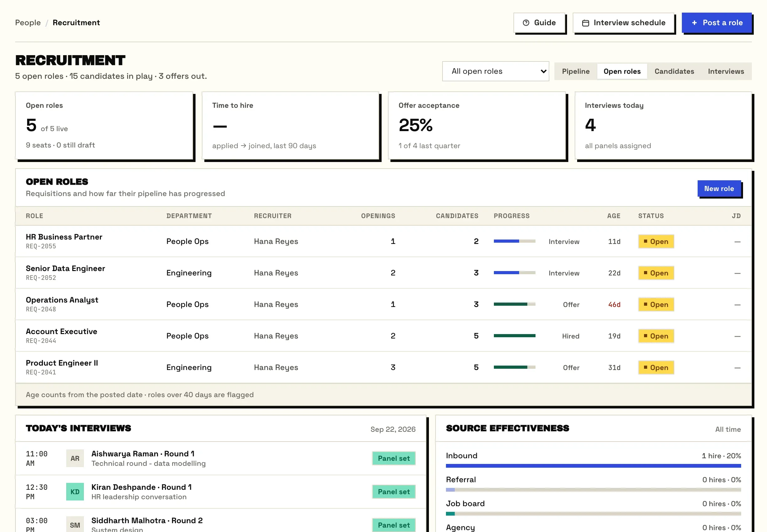Click the REQ-2044 requisition ID
The height and width of the screenshot is (532, 767).
(41, 341)
